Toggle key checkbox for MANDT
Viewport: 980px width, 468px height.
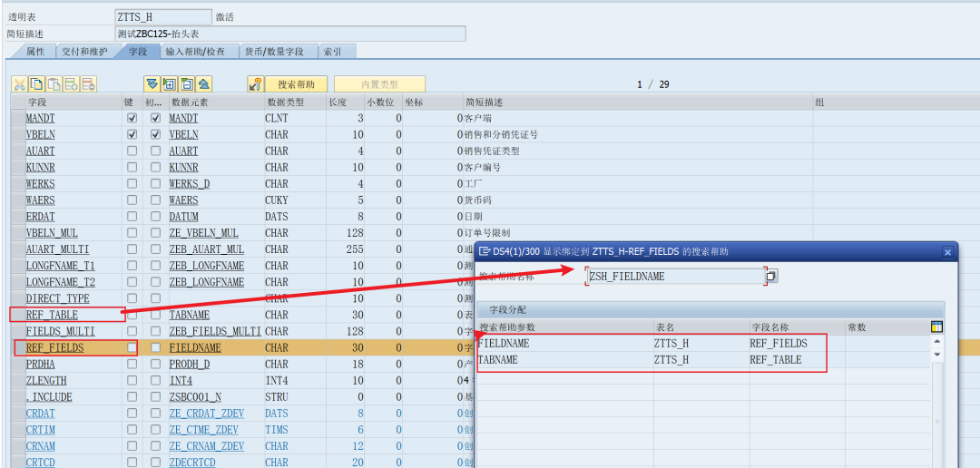coord(132,118)
